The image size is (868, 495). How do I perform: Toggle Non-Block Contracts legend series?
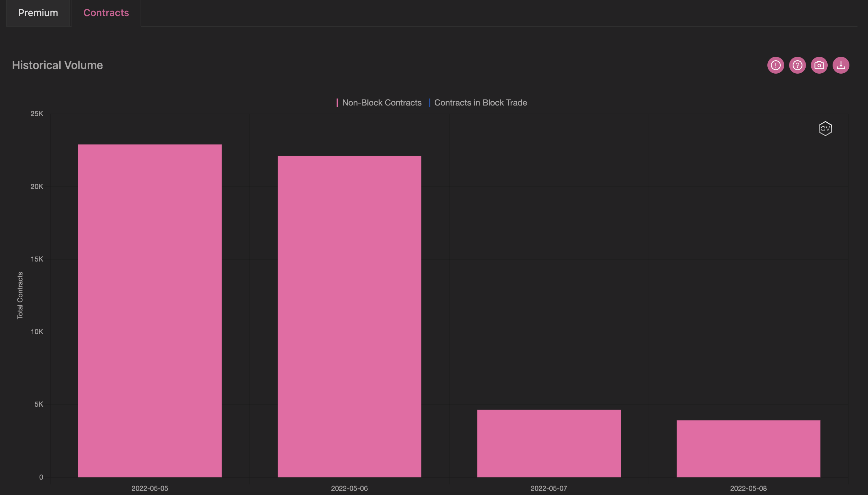coord(379,103)
